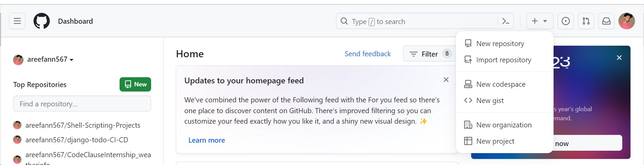
Task: Dismiss the homepage feed updates notice
Action: coord(446,80)
